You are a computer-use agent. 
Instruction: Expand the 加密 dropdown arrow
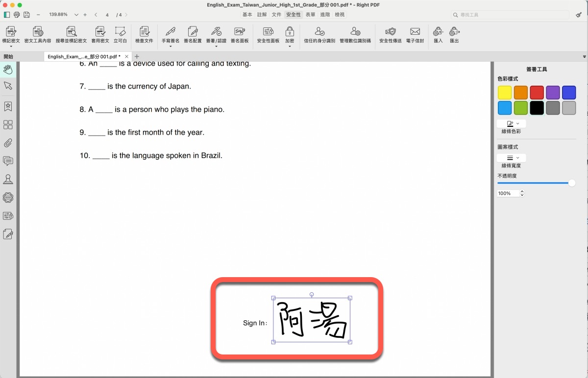click(x=290, y=47)
